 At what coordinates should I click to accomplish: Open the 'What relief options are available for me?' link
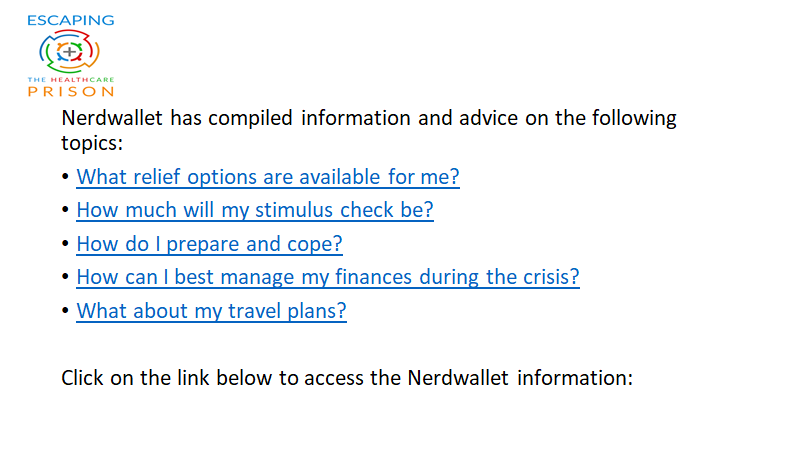click(x=268, y=177)
